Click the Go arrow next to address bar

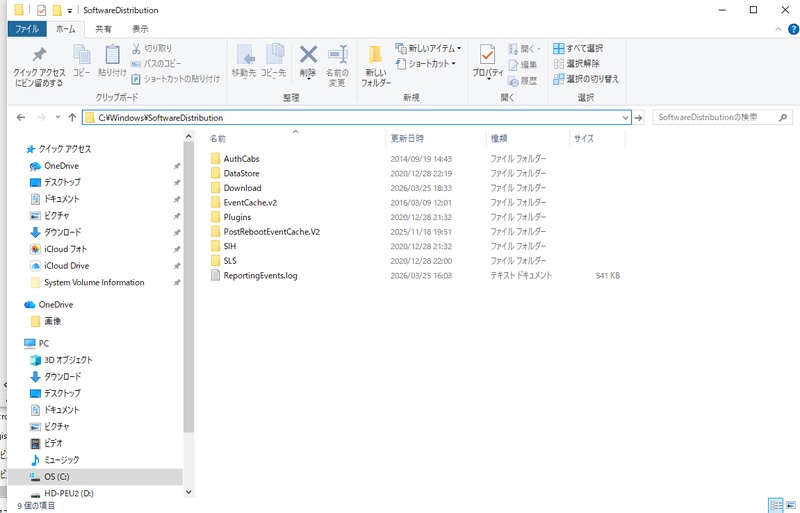[x=638, y=118]
